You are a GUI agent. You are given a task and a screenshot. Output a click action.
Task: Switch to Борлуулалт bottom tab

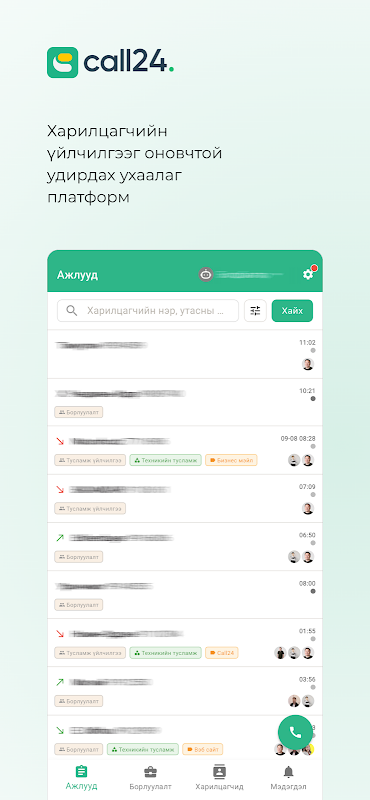[151, 778]
